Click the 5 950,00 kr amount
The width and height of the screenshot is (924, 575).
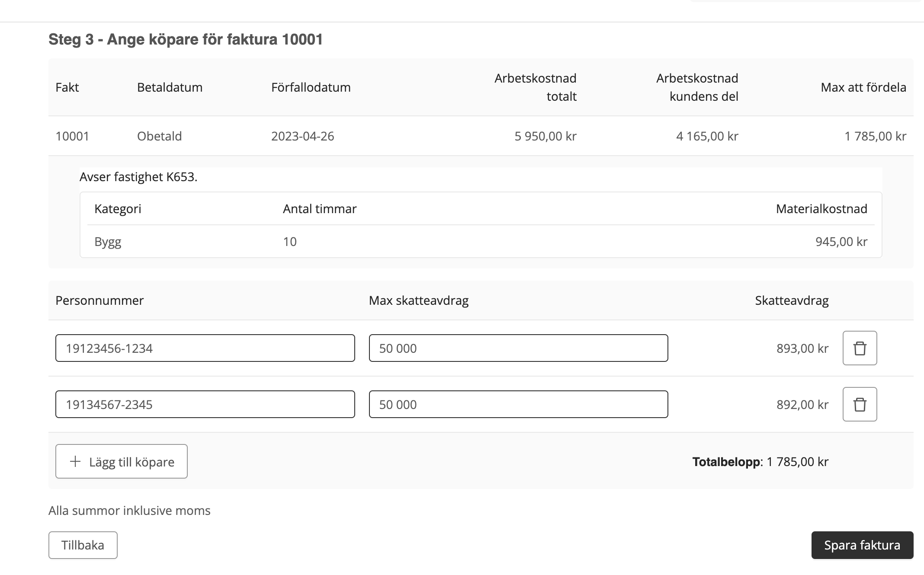click(x=545, y=136)
